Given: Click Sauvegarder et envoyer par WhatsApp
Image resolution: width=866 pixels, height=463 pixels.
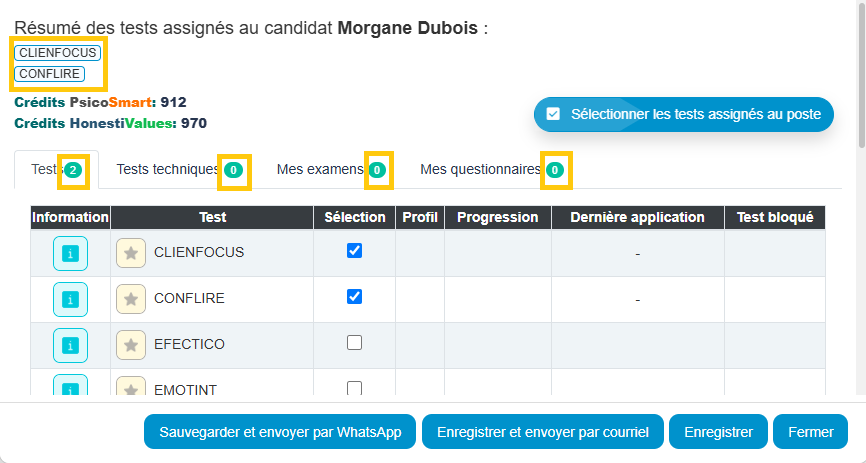Looking at the screenshot, I should 280,432.
